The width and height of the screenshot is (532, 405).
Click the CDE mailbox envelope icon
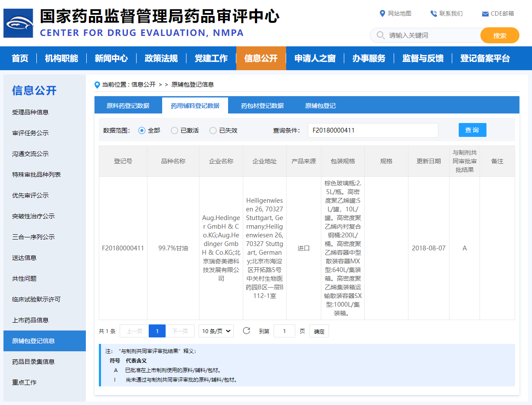tap(485, 14)
